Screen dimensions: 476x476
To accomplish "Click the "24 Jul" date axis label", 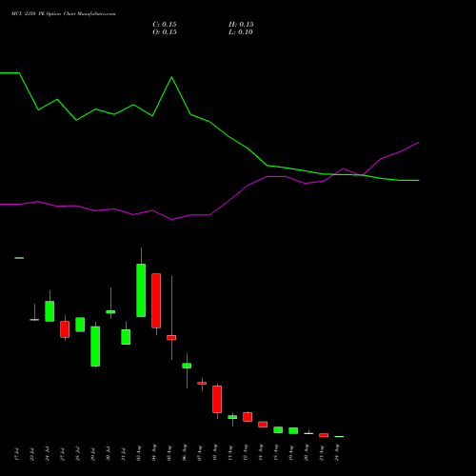I will tap(48, 454).
